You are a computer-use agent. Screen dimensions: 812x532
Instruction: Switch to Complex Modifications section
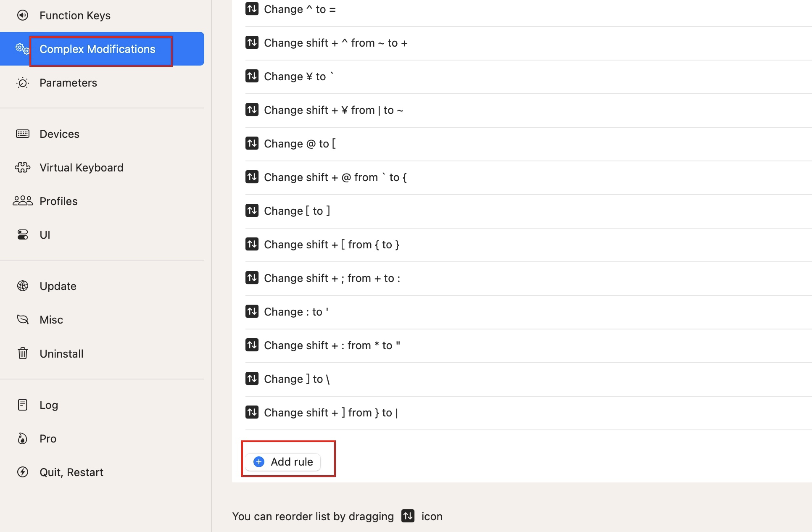[98, 49]
